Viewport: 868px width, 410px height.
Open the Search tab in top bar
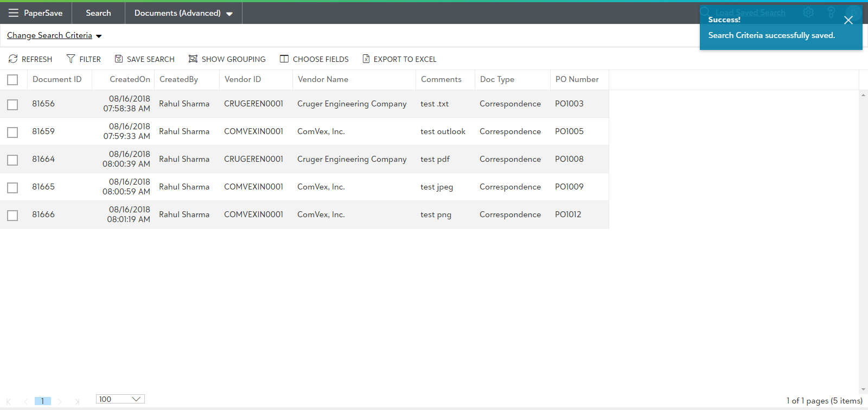coord(98,13)
